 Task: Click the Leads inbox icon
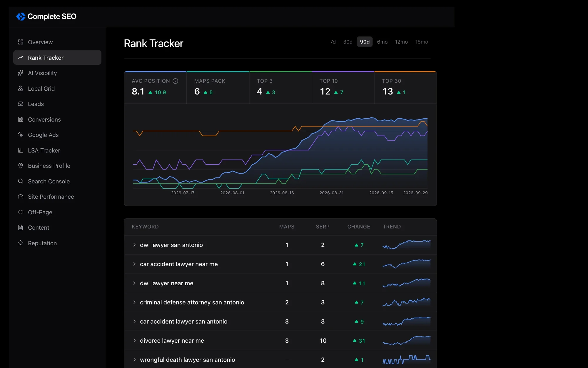(21, 104)
